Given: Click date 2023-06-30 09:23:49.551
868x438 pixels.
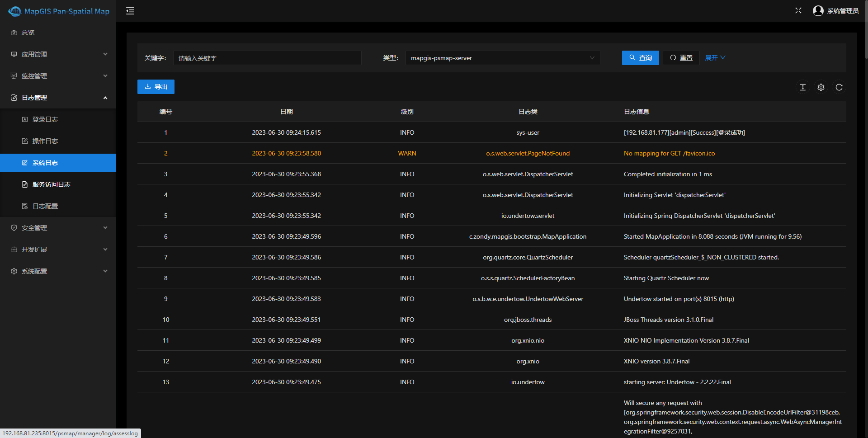Looking at the screenshot, I should 287,320.
